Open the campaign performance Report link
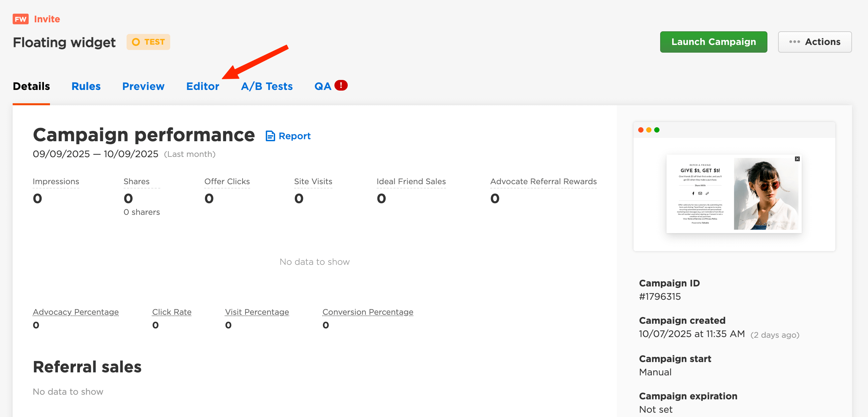 click(x=294, y=136)
